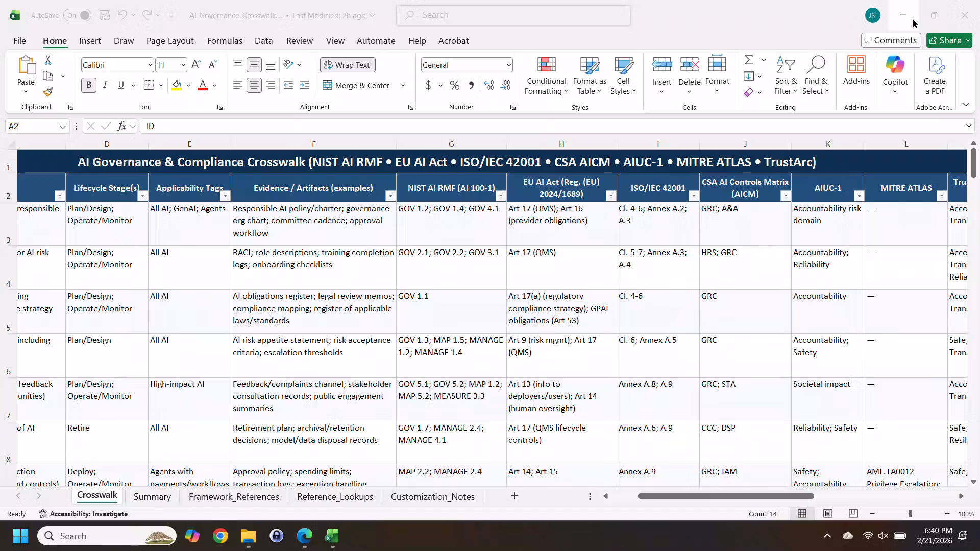Switch to Framework_References sheet tab
This screenshot has height=551, width=980.
coord(234,496)
